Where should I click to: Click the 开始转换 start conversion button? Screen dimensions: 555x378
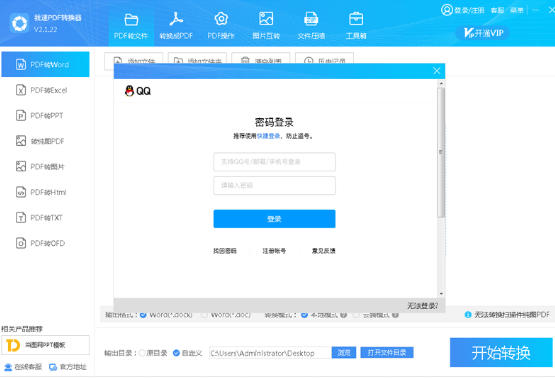click(501, 353)
